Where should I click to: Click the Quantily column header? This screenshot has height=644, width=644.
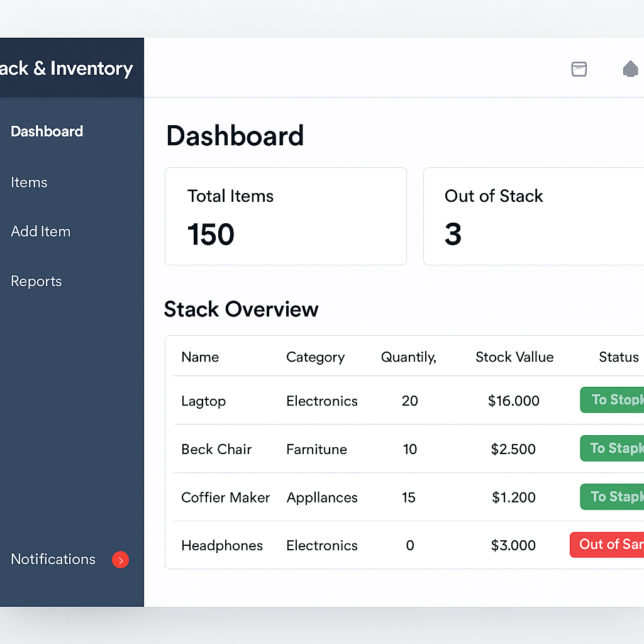(409, 357)
